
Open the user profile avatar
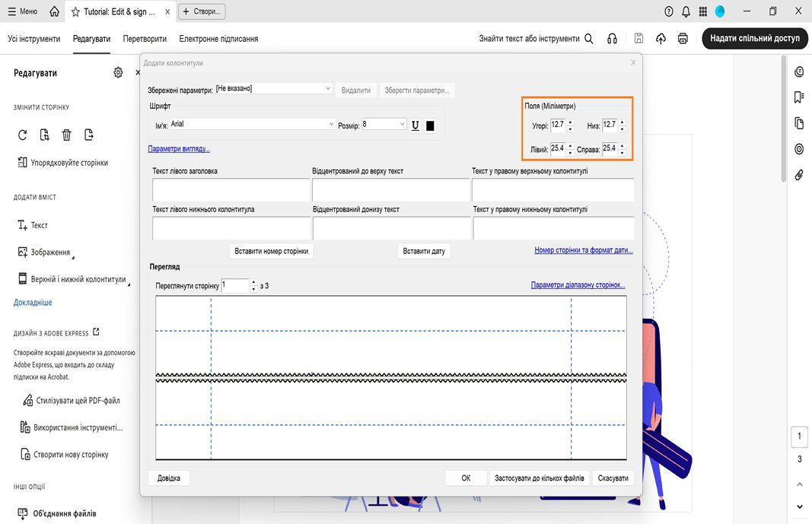coord(720,11)
